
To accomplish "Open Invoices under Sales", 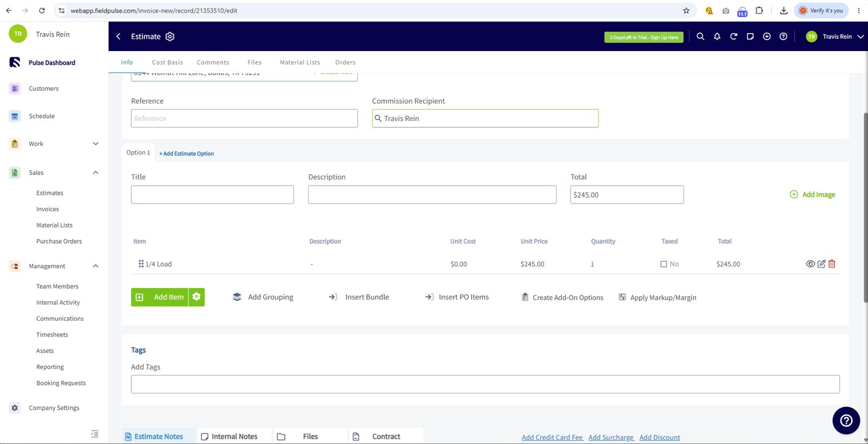I will (x=48, y=209).
